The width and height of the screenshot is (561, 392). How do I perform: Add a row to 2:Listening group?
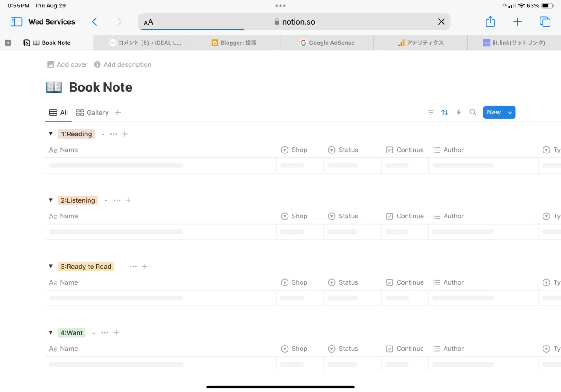(128, 200)
